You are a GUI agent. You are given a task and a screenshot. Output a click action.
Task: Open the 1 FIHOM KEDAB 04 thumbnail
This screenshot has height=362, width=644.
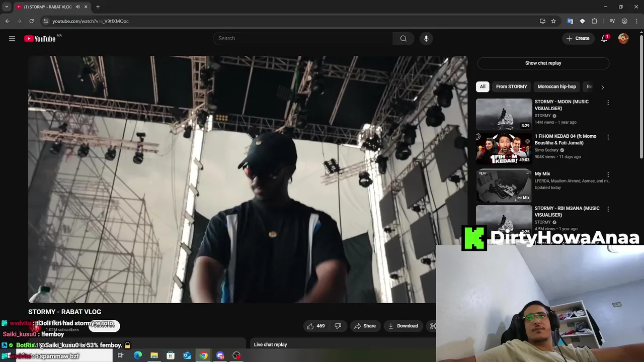[504, 149]
